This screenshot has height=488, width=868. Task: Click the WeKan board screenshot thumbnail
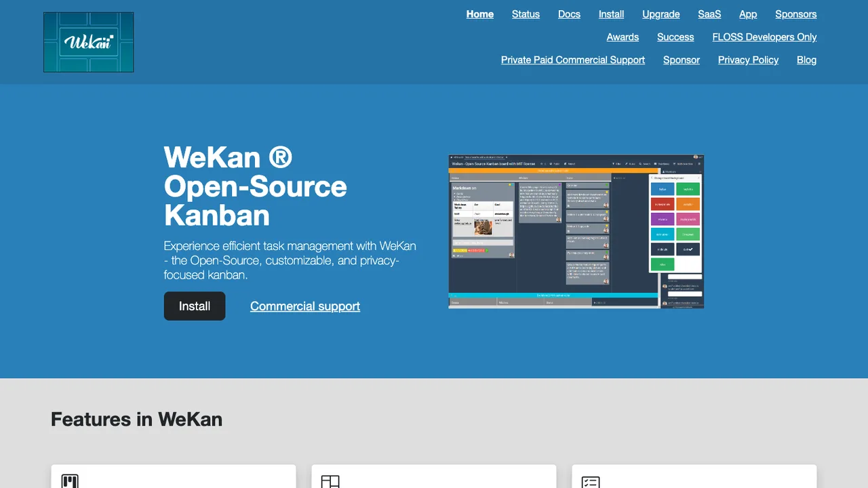(x=576, y=232)
